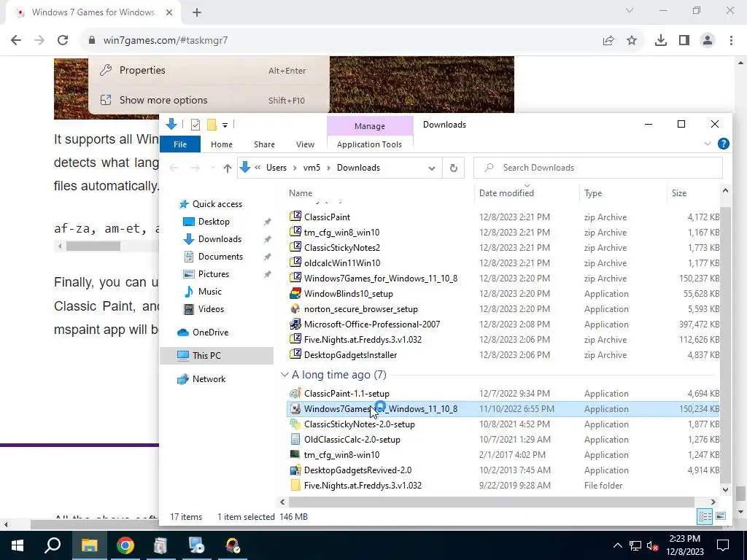Open the Customize Quick Access Toolbar dropdown
This screenshot has height=560, width=747.
click(225, 125)
